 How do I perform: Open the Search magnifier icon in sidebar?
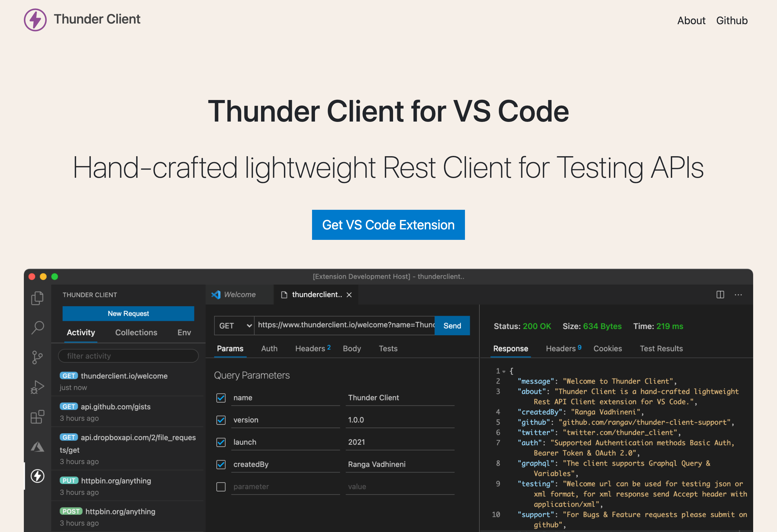pos(38,327)
